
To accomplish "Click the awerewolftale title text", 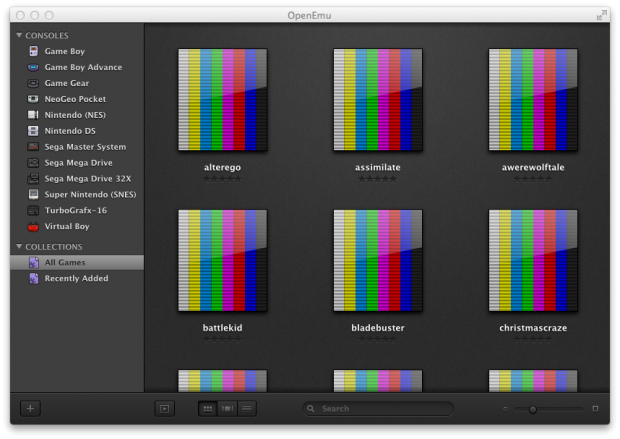I will [x=533, y=167].
